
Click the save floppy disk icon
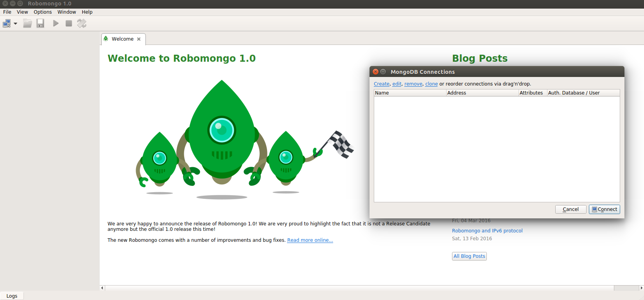tap(40, 23)
